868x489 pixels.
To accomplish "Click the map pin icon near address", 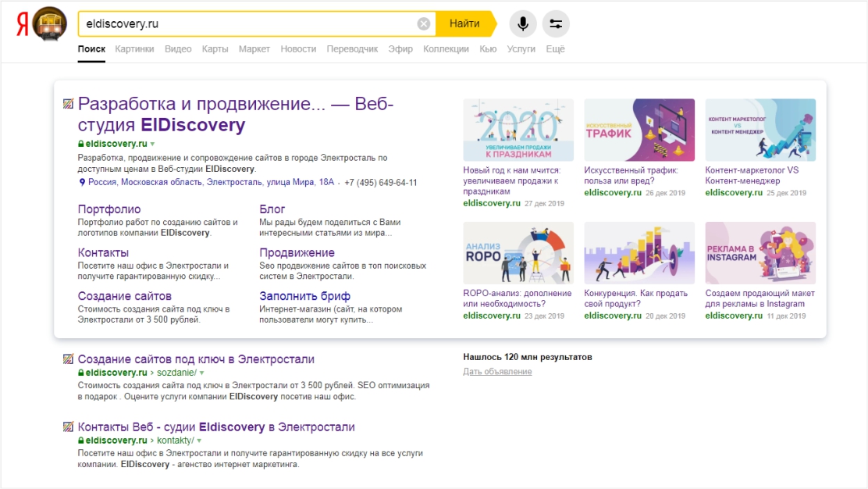I will tap(82, 182).
